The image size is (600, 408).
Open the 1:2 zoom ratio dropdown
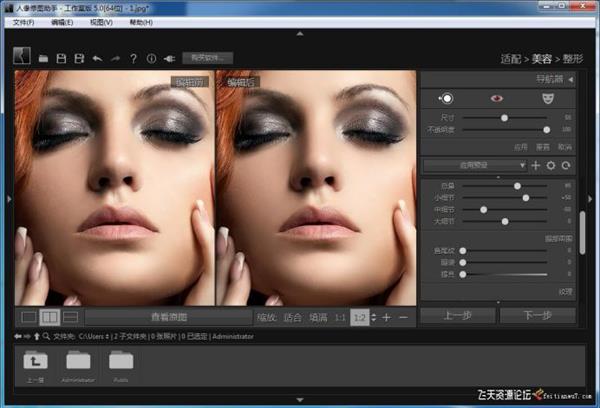point(359,317)
